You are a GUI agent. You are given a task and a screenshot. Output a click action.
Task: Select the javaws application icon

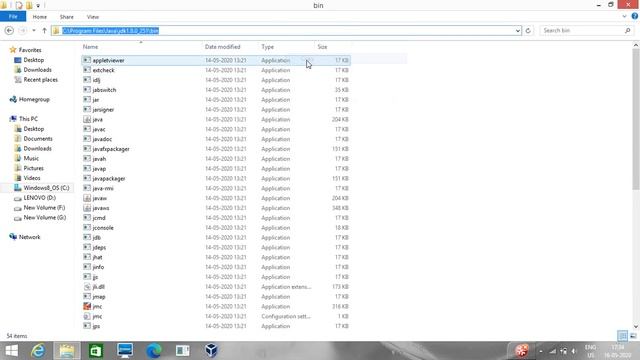pyautogui.click(x=87, y=208)
